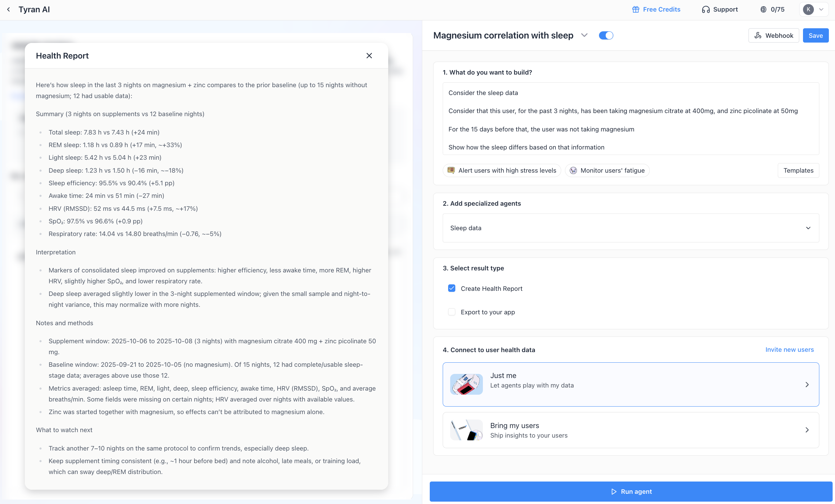The height and width of the screenshot is (504, 835).
Task: Toggle the agent enabled switch
Action: point(606,35)
